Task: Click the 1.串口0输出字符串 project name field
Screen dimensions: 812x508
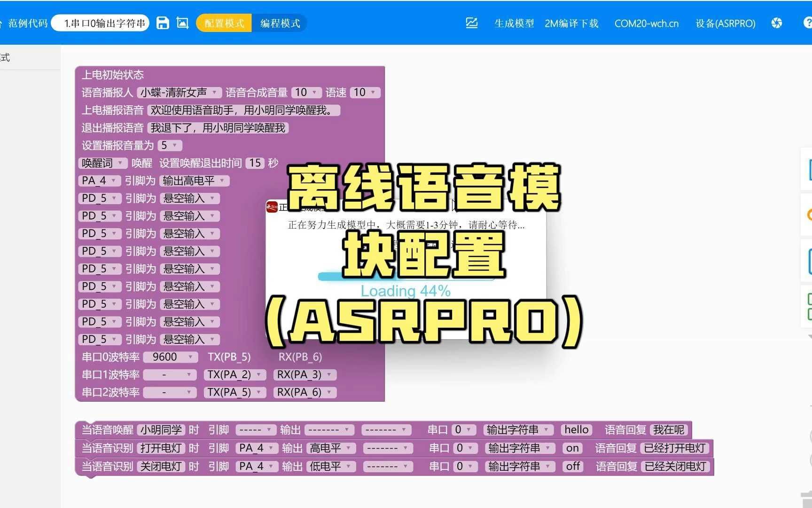Action: [x=101, y=23]
